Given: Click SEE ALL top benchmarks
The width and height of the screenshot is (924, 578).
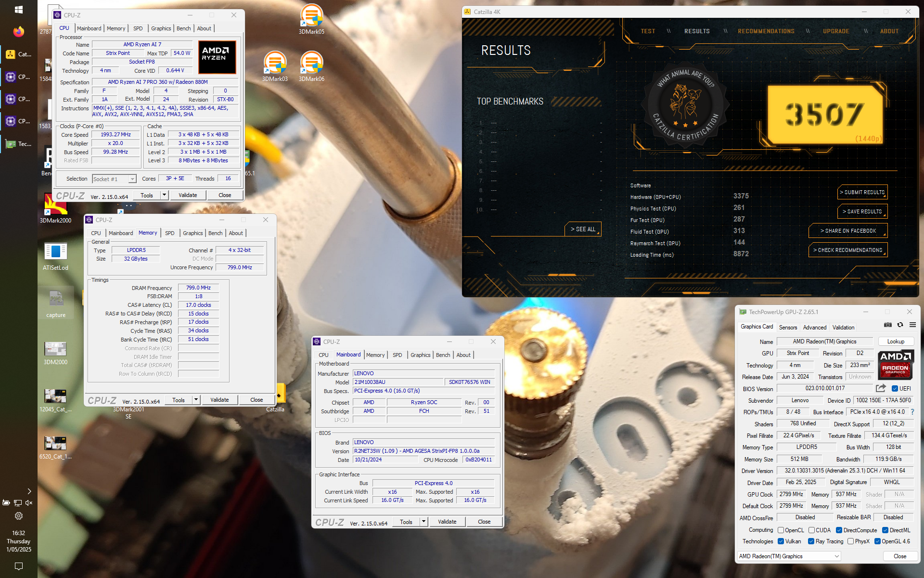Looking at the screenshot, I should 583,229.
